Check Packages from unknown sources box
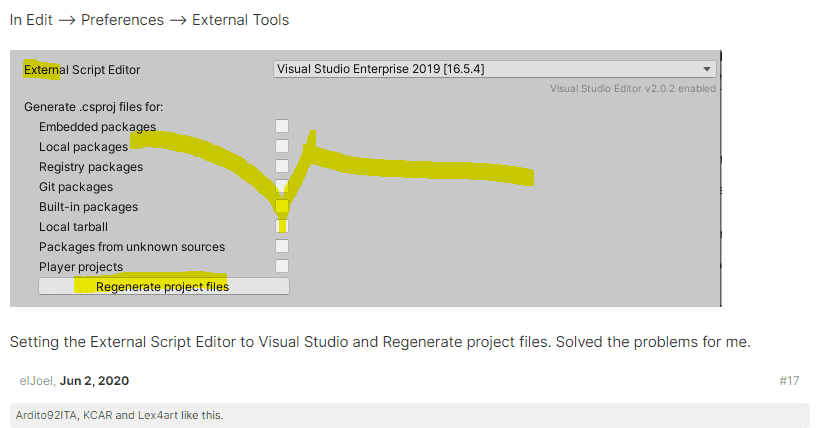 [x=282, y=246]
